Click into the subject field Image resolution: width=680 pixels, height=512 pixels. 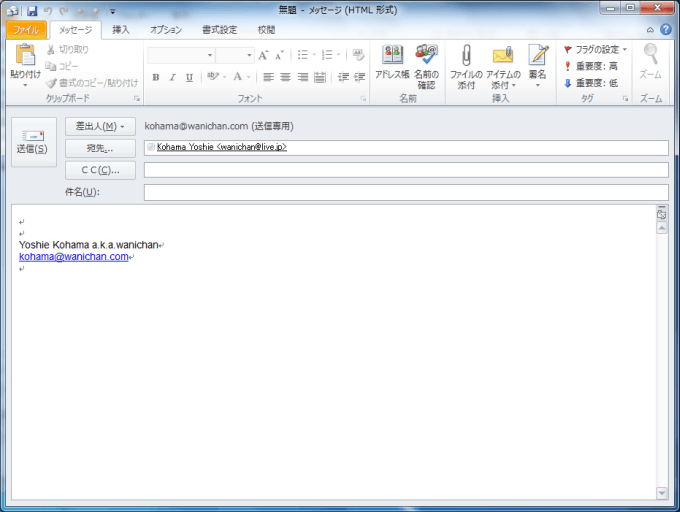(x=406, y=192)
